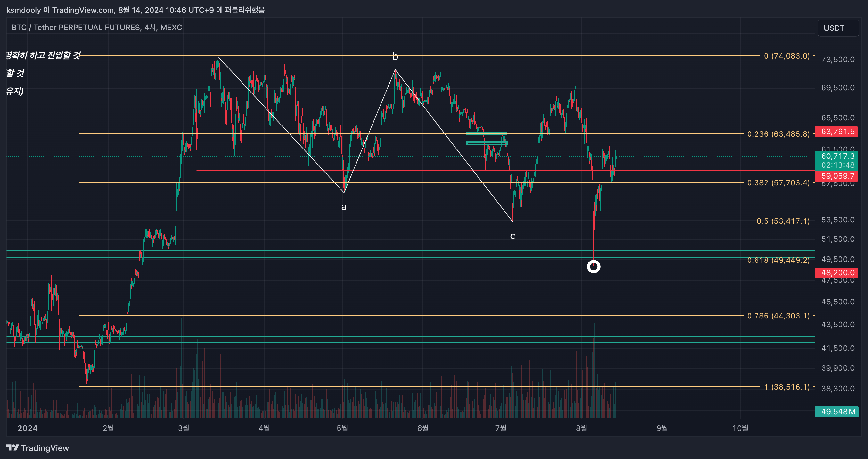Click the green 60,717.3 current price label

point(837,156)
